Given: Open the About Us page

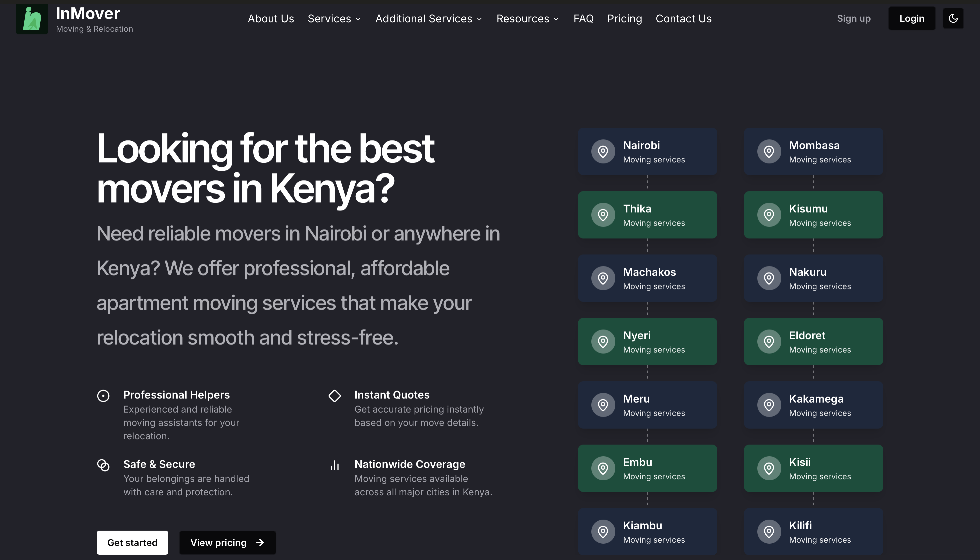Looking at the screenshot, I should pos(271,18).
